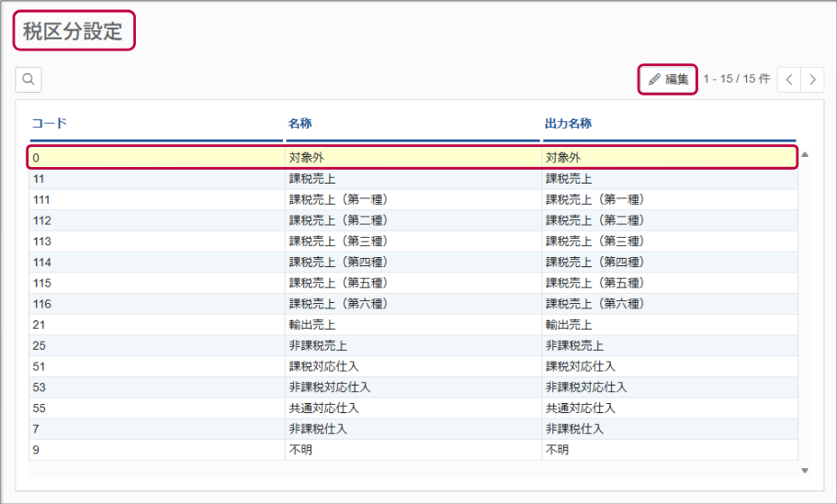Click the 税区分設定 page title
Viewport: 837px width, 504px height.
pyautogui.click(x=74, y=31)
